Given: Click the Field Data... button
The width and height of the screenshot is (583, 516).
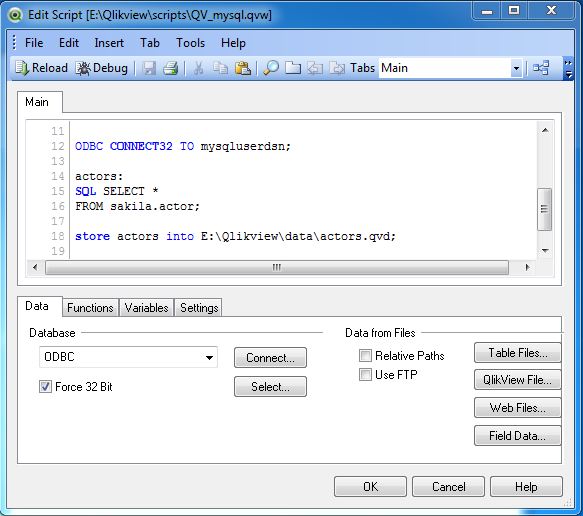Looking at the screenshot, I should coord(518,436).
